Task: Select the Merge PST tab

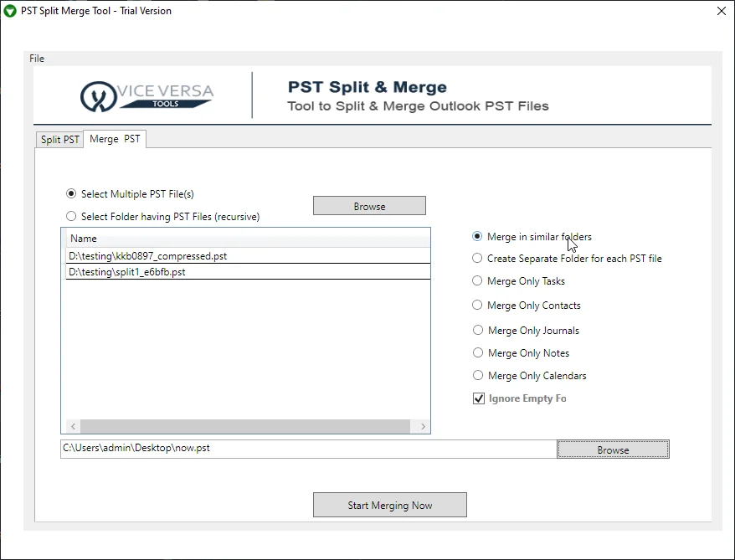Action: pyautogui.click(x=115, y=139)
